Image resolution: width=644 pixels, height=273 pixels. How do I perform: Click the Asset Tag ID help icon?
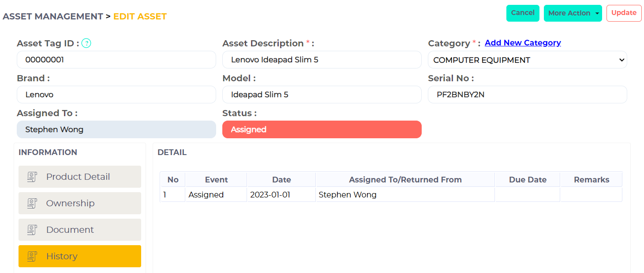[x=86, y=43]
